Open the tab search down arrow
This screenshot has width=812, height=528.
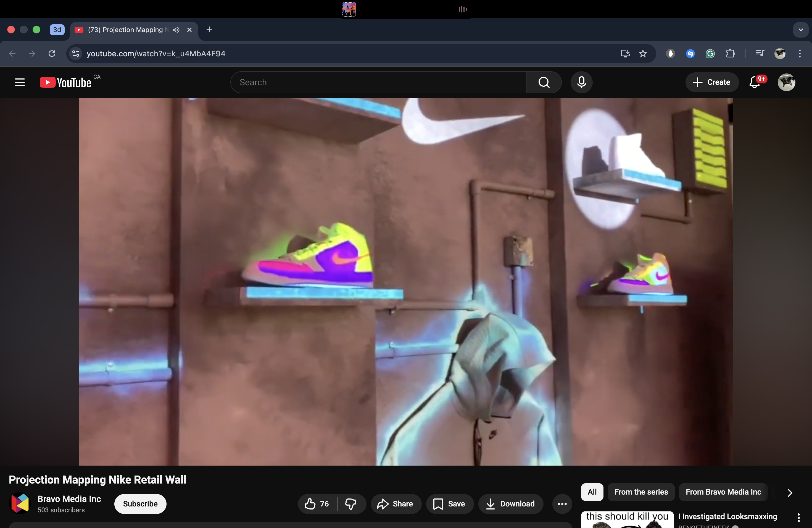(800, 30)
